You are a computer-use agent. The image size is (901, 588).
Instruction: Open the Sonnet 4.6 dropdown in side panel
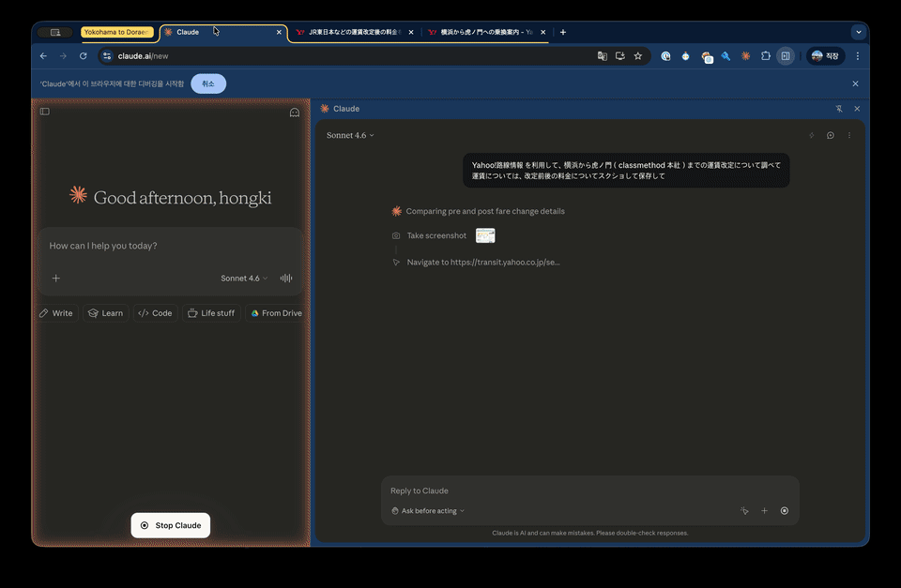pyautogui.click(x=350, y=136)
